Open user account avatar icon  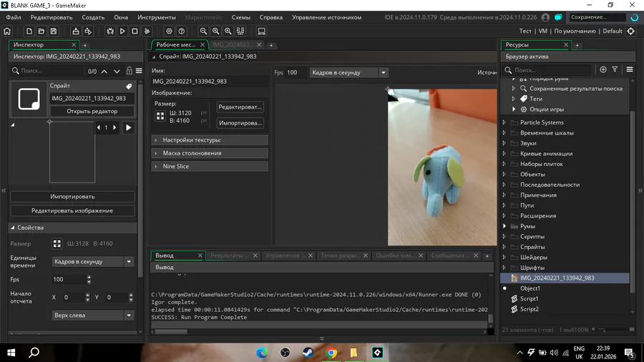click(545, 17)
